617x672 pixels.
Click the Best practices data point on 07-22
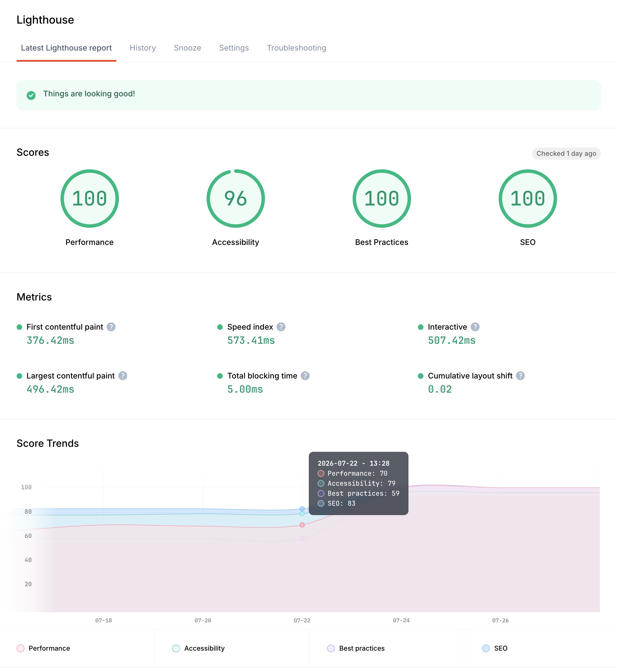(302, 538)
